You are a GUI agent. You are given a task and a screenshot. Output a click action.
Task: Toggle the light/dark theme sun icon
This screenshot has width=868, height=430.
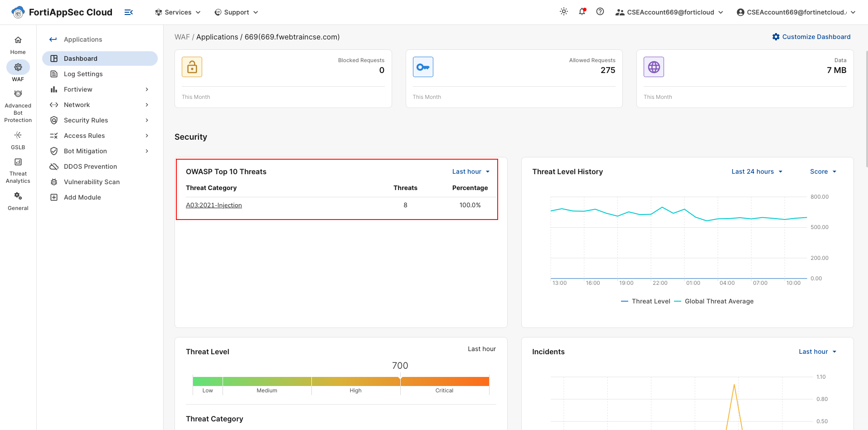pyautogui.click(x=564, y=12)
